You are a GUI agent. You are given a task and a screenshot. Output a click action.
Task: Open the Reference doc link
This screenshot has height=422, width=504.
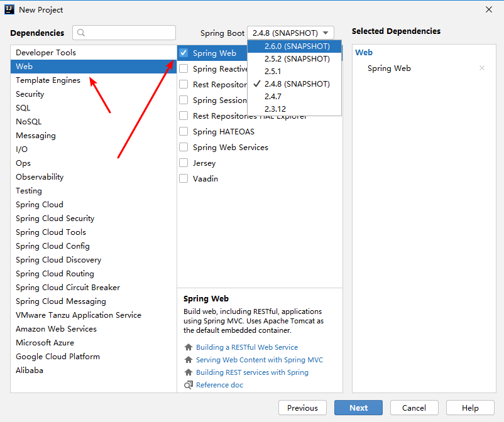tap(219, 385)
